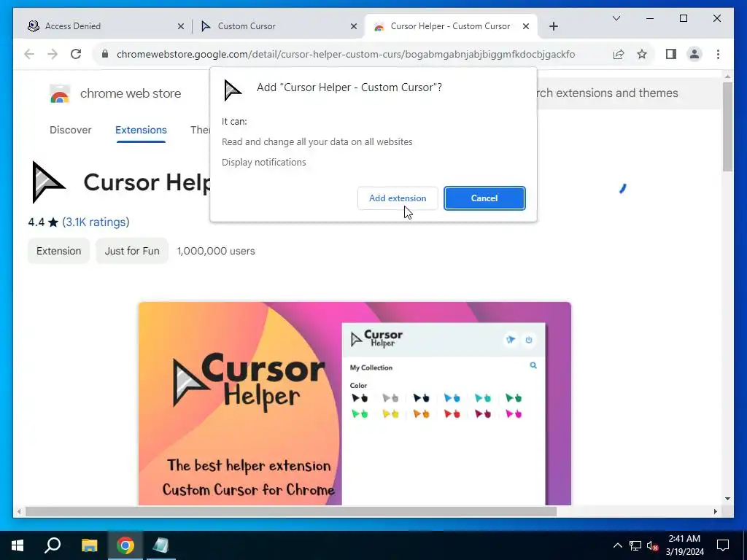Cancel the extension install dialog
Screen dimensions: 747x560
coord(484,198)
